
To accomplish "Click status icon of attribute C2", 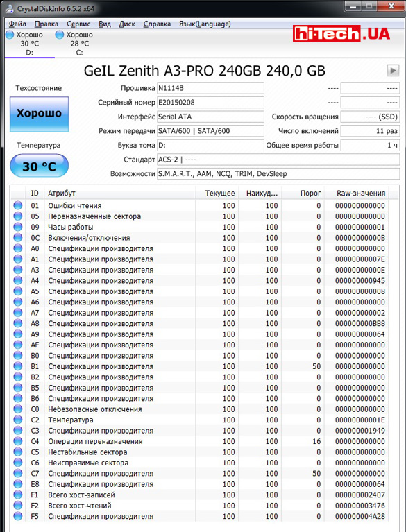I will tap(18, 420).
